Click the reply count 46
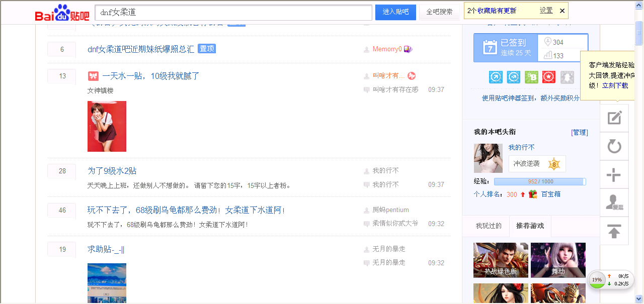The width and height of the screenshot is (644, 304). pos(62,211)
